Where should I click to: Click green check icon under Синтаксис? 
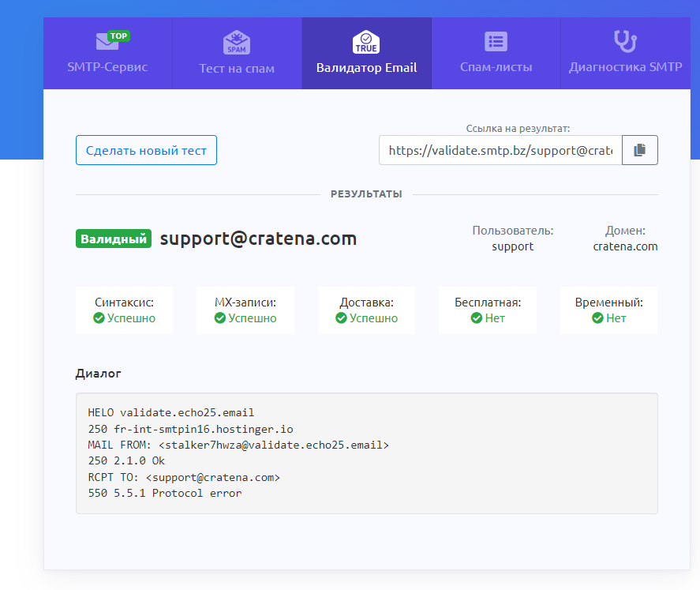coord(99,318)
